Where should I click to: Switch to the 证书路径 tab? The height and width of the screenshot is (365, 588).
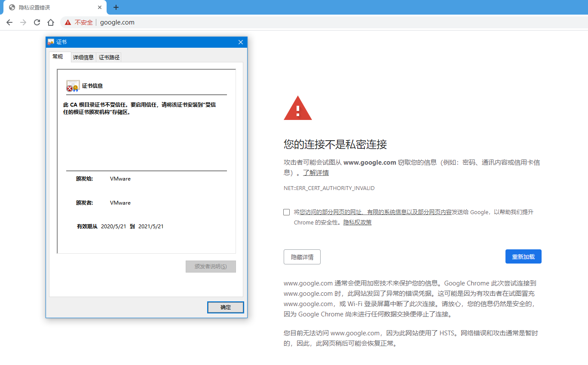109,57
